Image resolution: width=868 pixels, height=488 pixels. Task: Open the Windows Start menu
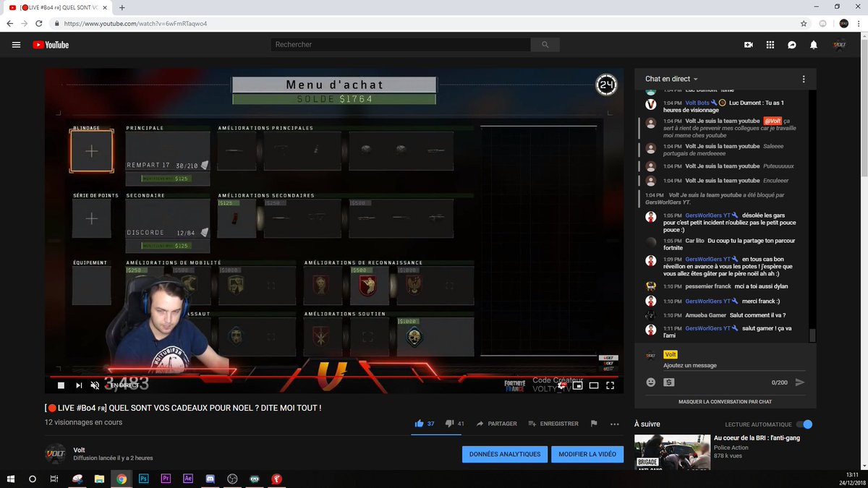tap(11, 479)
